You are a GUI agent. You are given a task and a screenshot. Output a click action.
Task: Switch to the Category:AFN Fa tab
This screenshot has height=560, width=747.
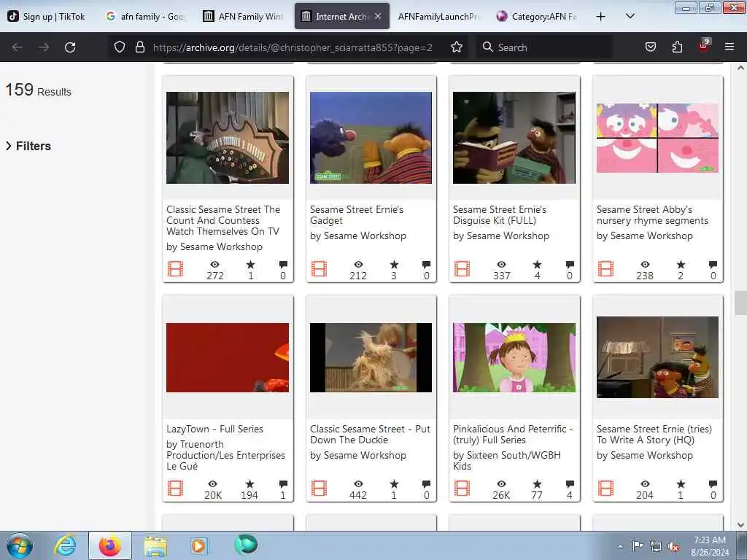(x=537, y=17)
